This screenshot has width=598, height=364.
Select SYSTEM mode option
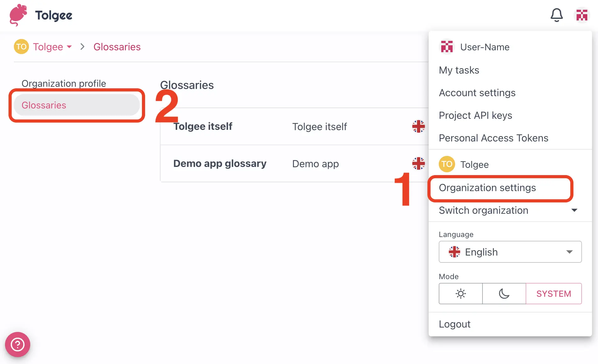[x=554, y=294]
